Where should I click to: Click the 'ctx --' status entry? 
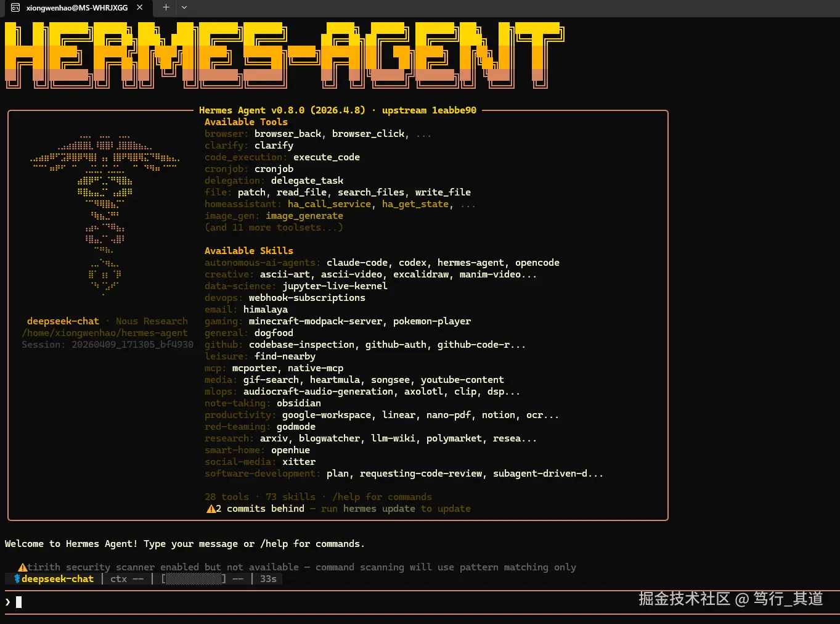[x=127, y=579]
